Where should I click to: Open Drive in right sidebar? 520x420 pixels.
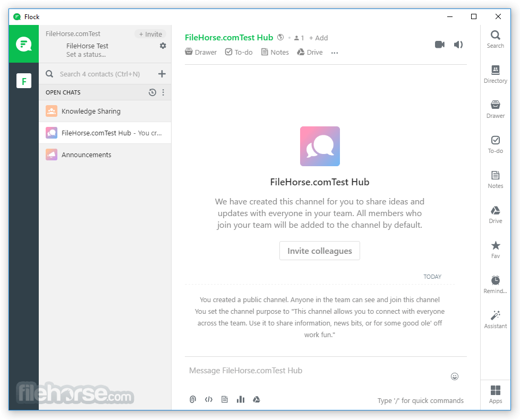[x=496, y=215]
